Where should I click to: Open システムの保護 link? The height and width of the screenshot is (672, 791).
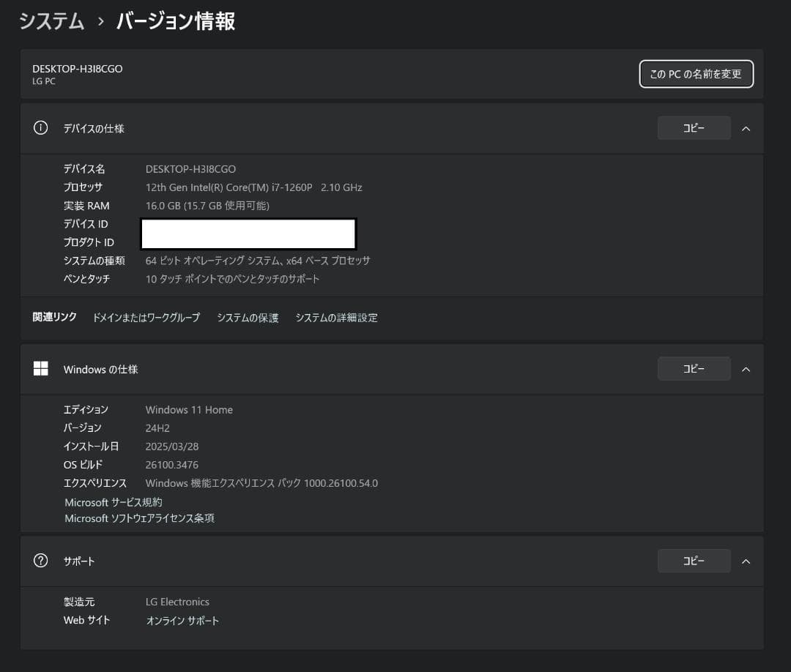pyautogui.click(x=247, y=318)
